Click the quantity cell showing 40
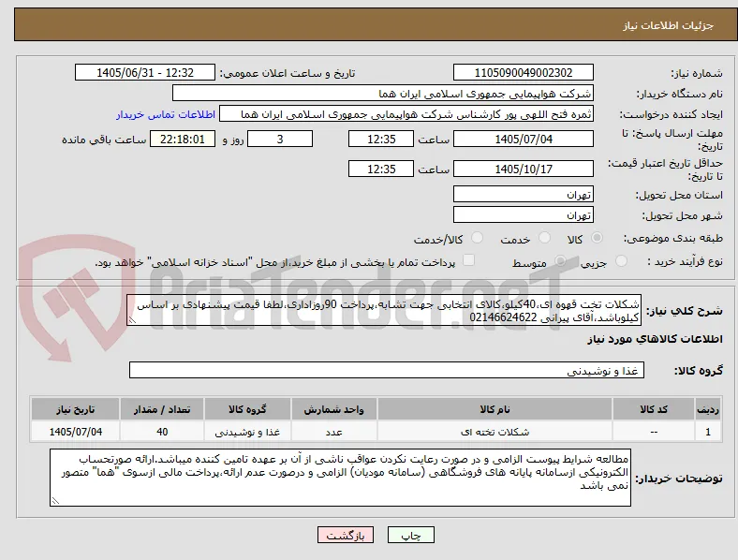Image resolution: width=738 pixels, height=560 pixels. click(x=162, y=432)
